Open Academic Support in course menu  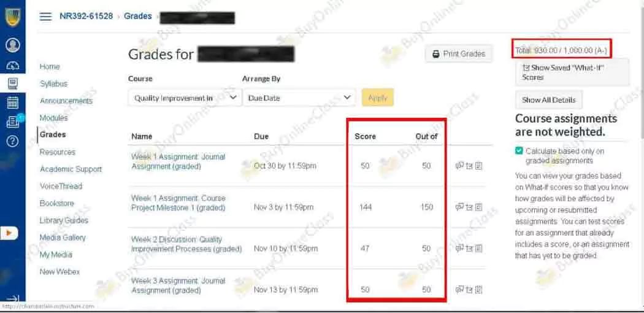71,169
